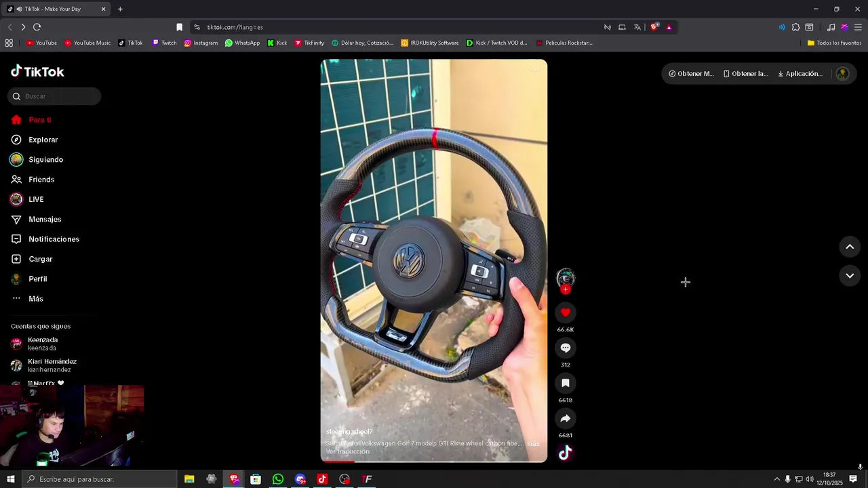Open Twitch bookmark
Screen dimensions: 868x488
[x=164, y=43]
